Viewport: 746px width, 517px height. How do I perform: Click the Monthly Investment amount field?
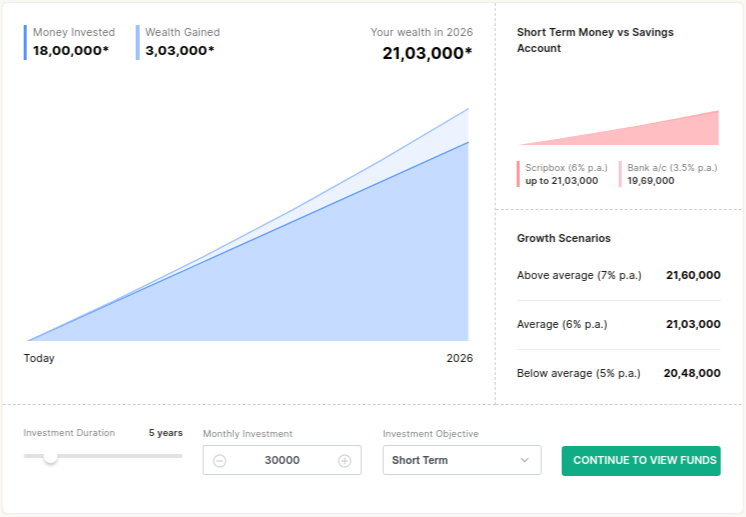pyautogui.click(x=282, y=461)
